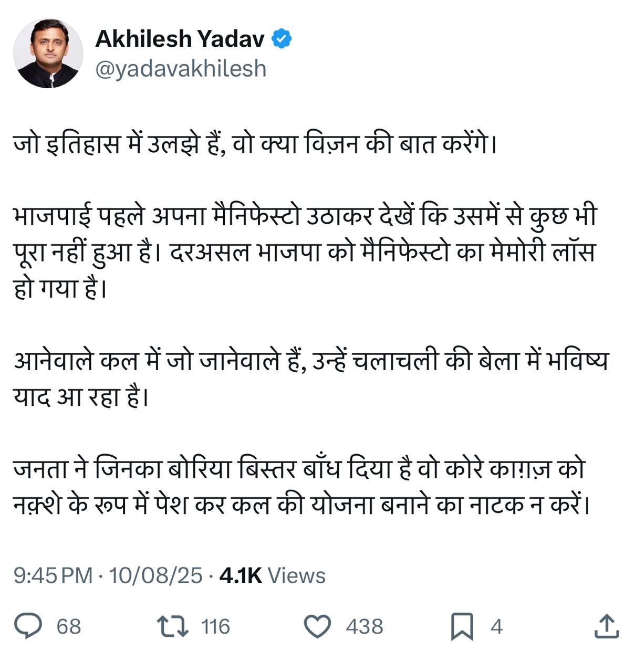Open the share menu icon
The image size is (635, 672).
coord(607,626)
